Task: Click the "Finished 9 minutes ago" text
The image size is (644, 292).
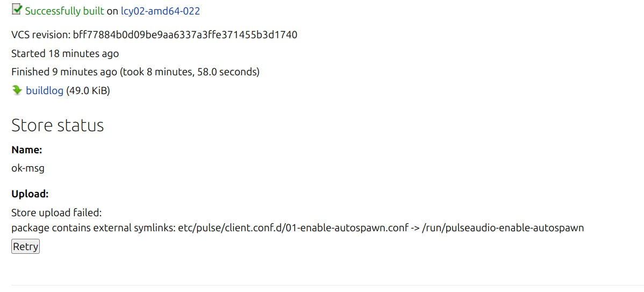Action: (64, 72)
